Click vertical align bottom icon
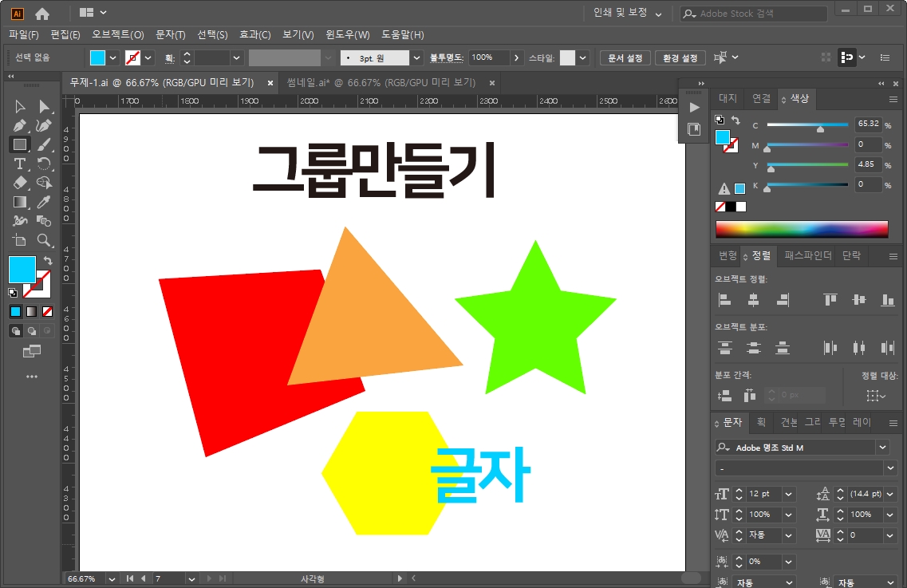The image size is (907, 588). (x=887, y=300)
